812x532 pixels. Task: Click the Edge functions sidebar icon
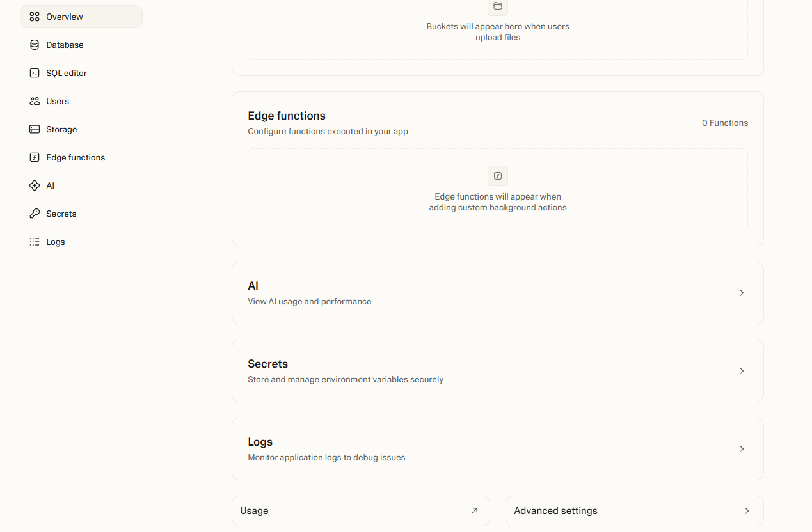(x=35, y=157)
